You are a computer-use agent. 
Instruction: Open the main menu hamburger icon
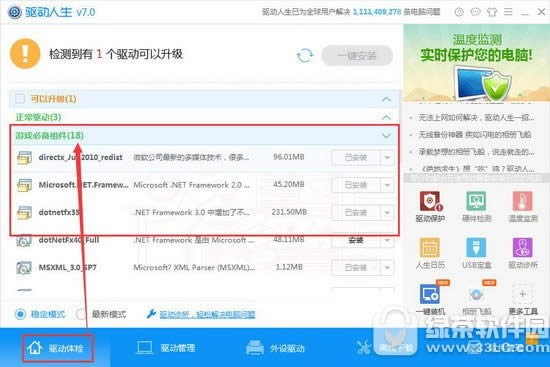(508, 12)
